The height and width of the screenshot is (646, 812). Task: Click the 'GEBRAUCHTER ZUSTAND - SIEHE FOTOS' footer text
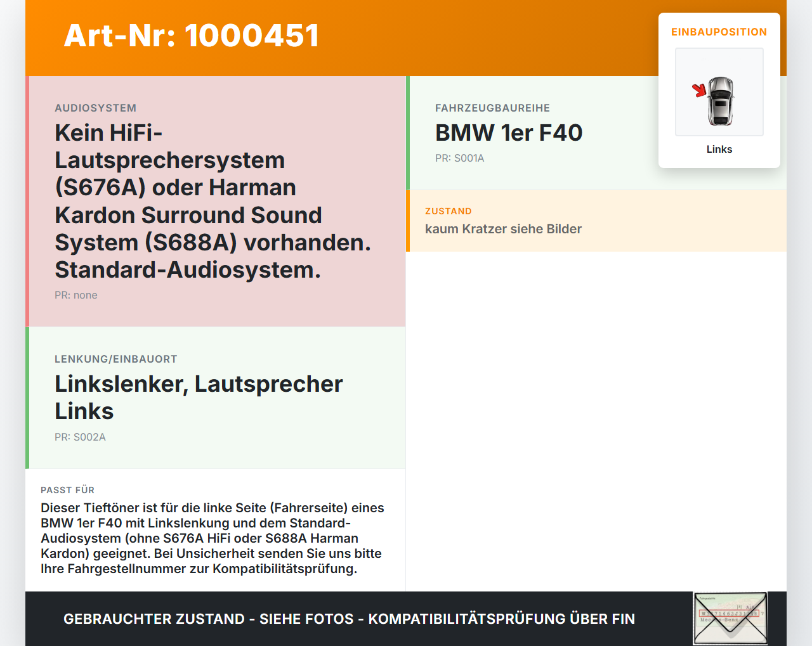click(349, 619)
